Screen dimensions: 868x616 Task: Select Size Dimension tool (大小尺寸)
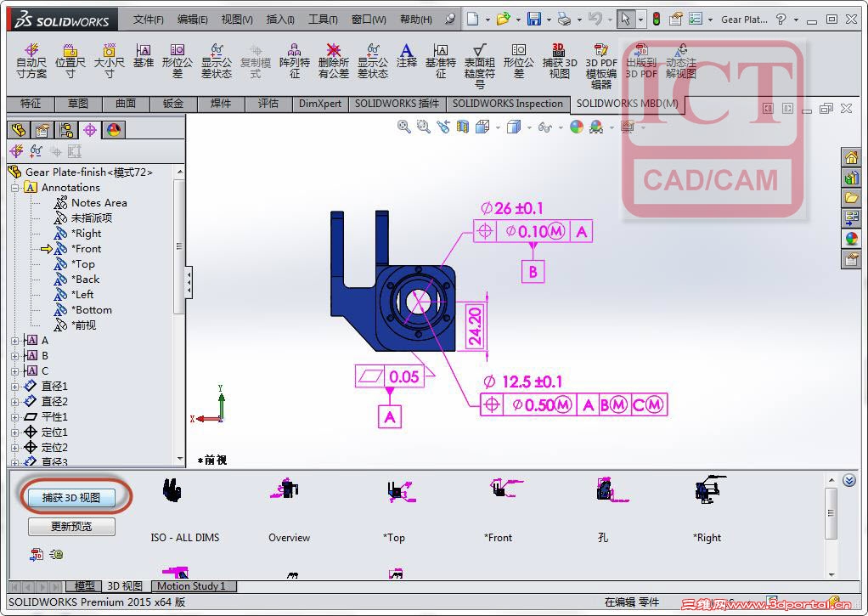[x=110, y=61]
